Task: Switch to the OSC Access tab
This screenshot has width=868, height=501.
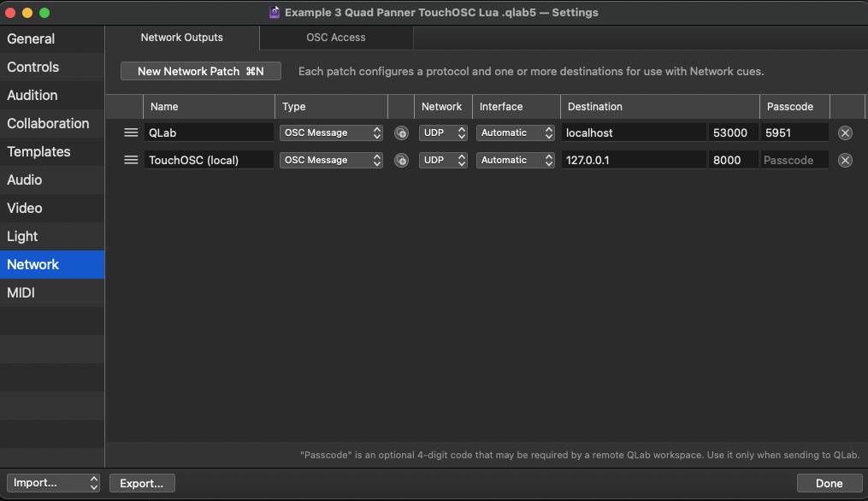Action: (335, 38)
